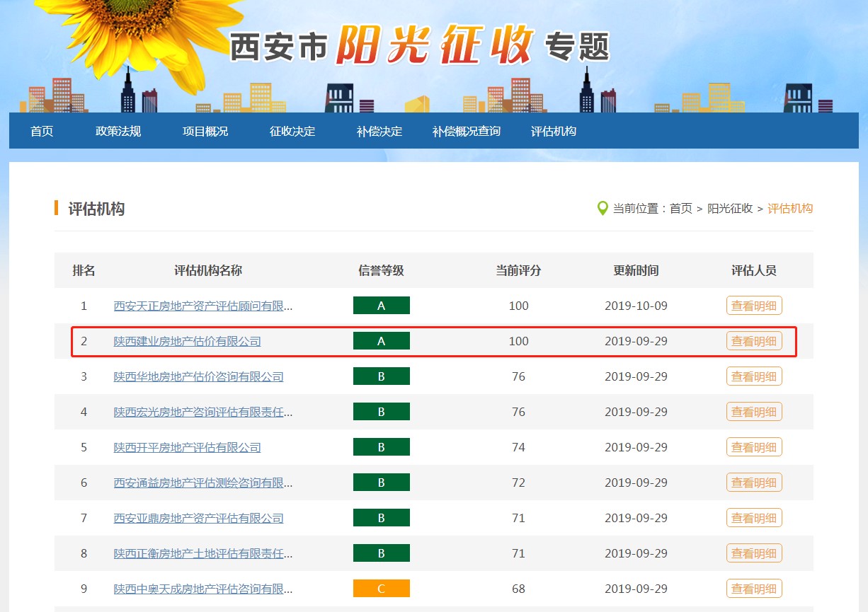Click 查看明细 for 陕西宏光 row
The image size is (868, 612).
point(754,412)
